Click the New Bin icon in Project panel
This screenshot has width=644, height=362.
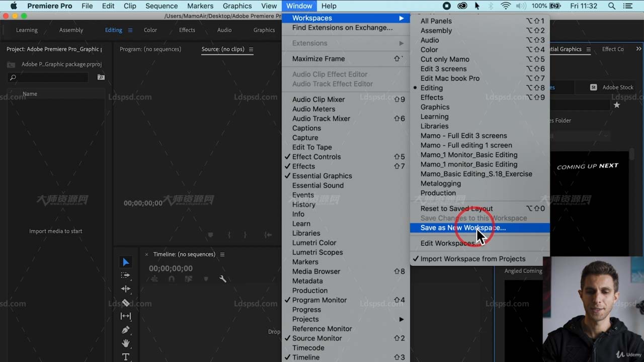(101, 77)
